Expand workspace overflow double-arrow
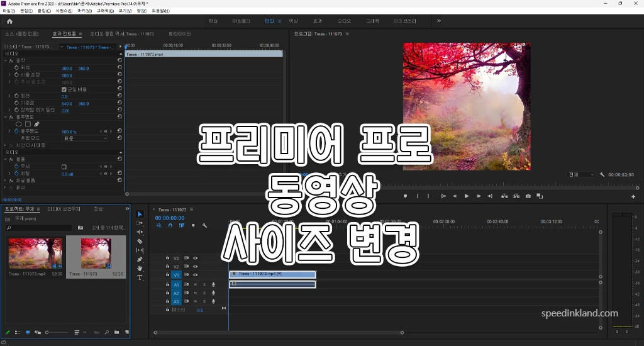Screen dimensions: 644x346 tap(438, 21)
